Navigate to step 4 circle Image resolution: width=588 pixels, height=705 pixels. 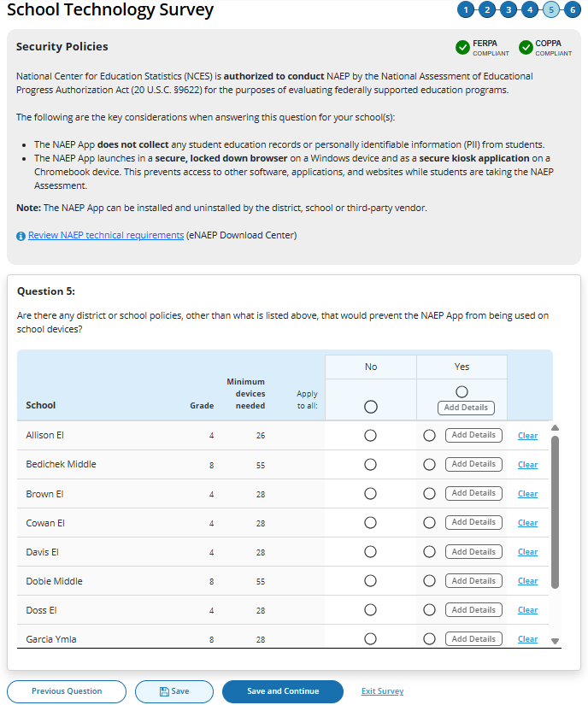point(530,10)
